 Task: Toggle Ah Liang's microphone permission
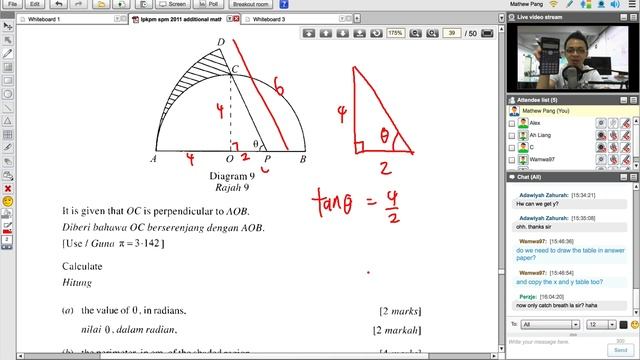(x=613, y=135)
